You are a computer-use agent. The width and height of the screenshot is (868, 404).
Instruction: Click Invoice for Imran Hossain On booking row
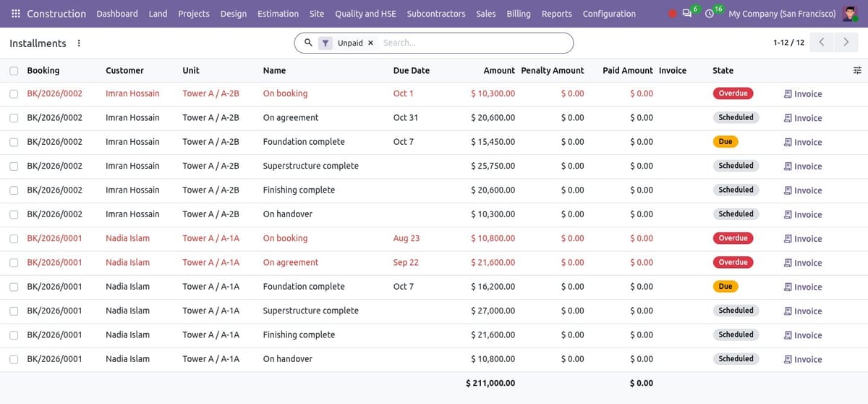[x=803, y=94]
